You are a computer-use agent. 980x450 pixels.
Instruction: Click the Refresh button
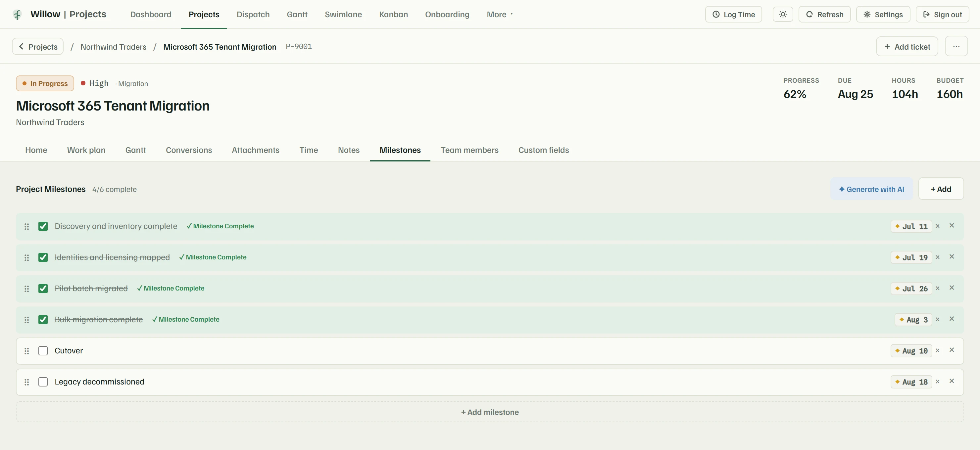click(x=824, y=15)
